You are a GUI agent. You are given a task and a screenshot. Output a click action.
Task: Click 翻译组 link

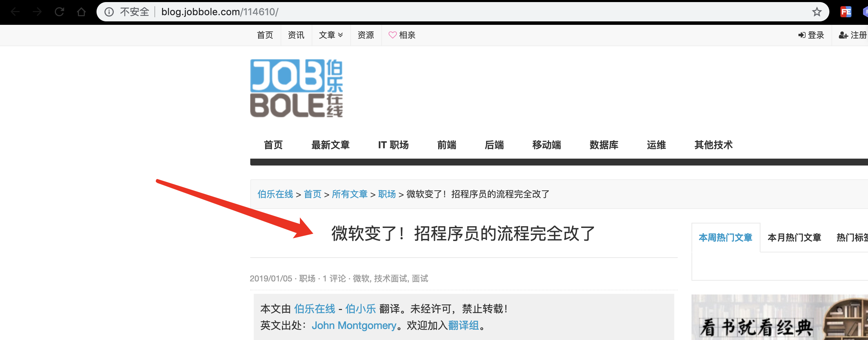click(x=464, y=325)
